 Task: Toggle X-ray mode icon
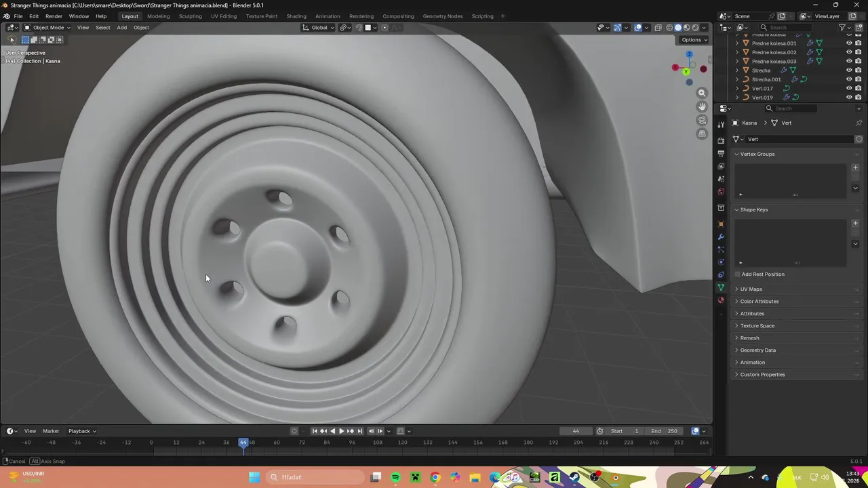click(658, 28)
